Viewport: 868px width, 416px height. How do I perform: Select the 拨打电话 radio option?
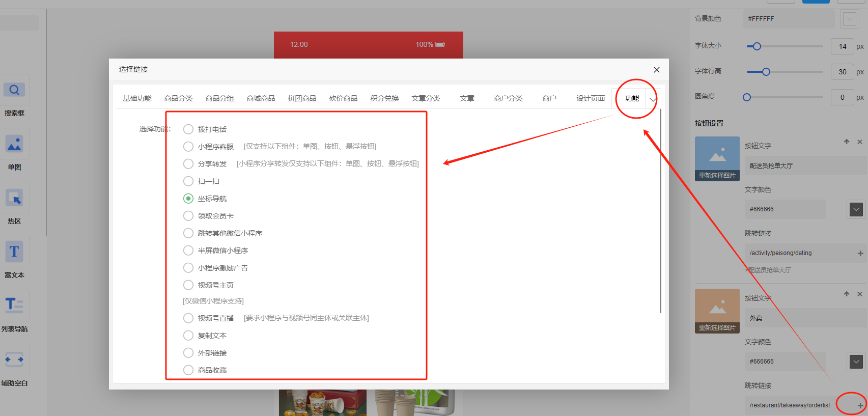[x=188, y=129]
